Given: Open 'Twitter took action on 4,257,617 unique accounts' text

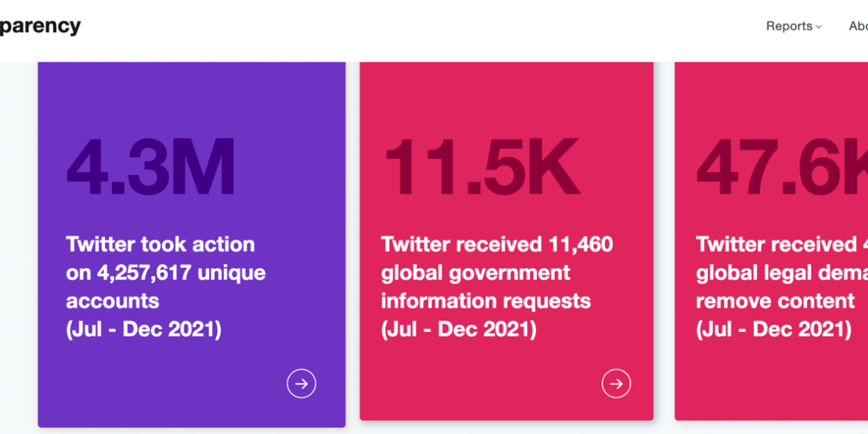Looking at the screenshot, I should click(x=165, y=273).
